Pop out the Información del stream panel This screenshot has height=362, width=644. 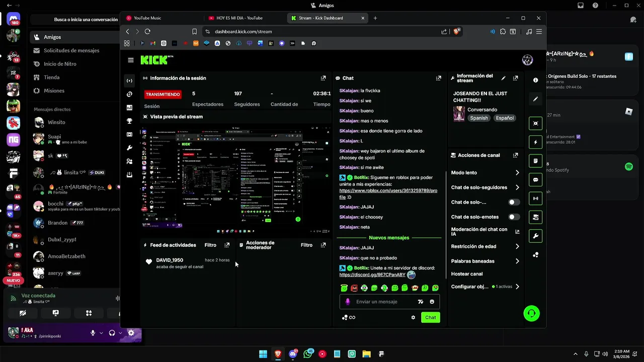[x=515, y=78]
